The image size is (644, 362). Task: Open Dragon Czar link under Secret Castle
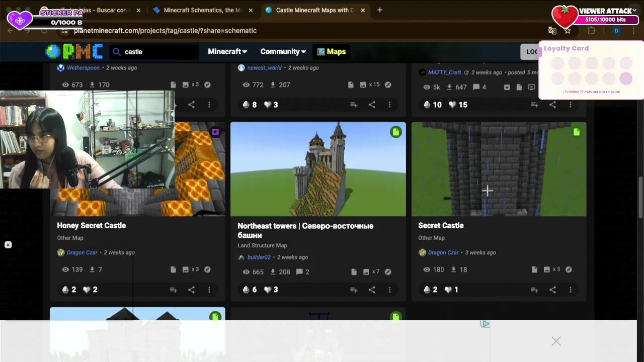(x=444, y=252)
